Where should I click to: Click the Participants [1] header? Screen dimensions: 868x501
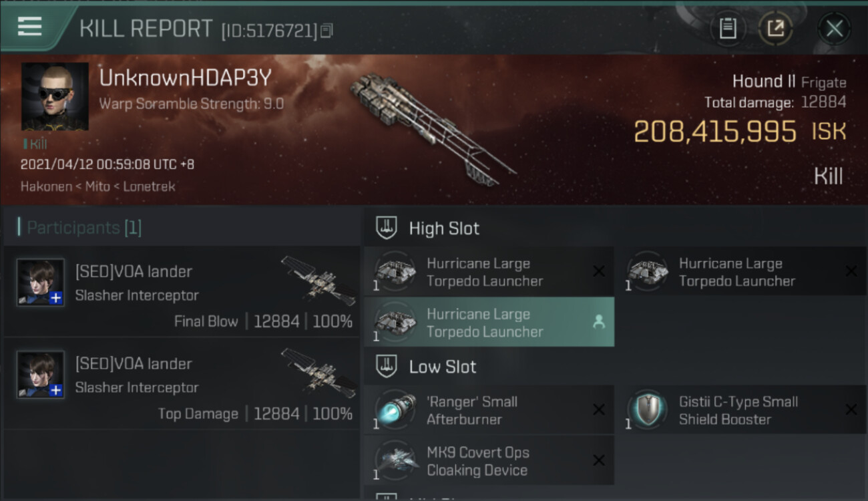tap(83, 228)
